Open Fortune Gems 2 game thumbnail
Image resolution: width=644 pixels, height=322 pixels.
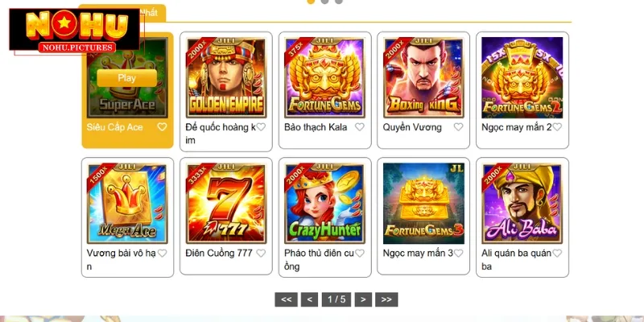point(522,77)
